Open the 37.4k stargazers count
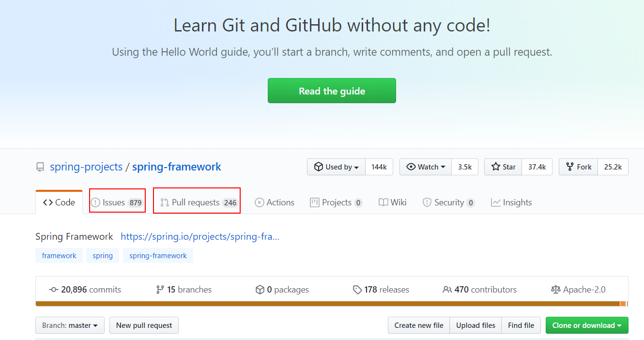Image resolution: width=644 pixels, height=340 pixels. (537, 167)
